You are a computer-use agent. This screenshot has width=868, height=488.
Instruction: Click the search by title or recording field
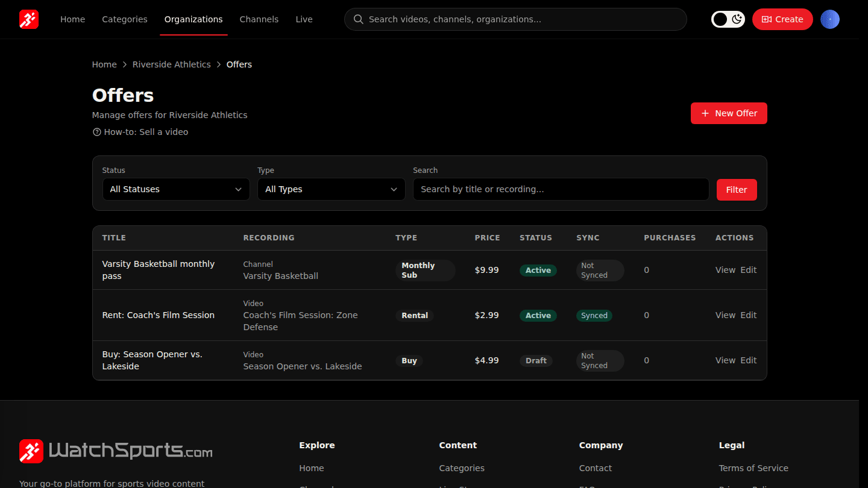pyautogui.click(x=561, y=189)
